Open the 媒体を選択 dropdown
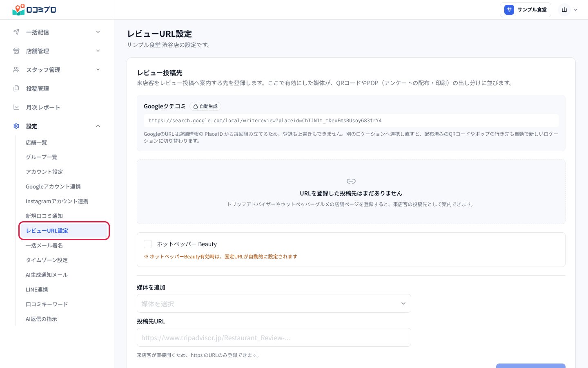 [x=274, y=303]
